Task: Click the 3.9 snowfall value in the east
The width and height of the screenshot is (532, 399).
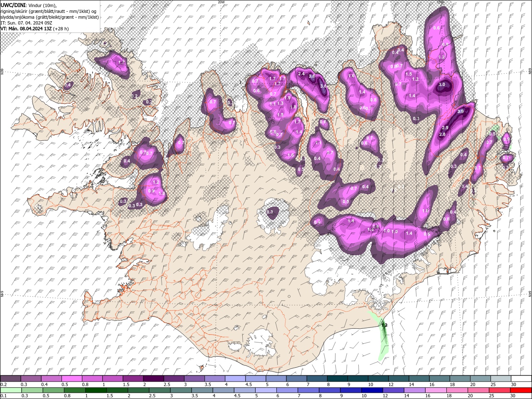Action: pyautogui.click(x=461, y=112)
